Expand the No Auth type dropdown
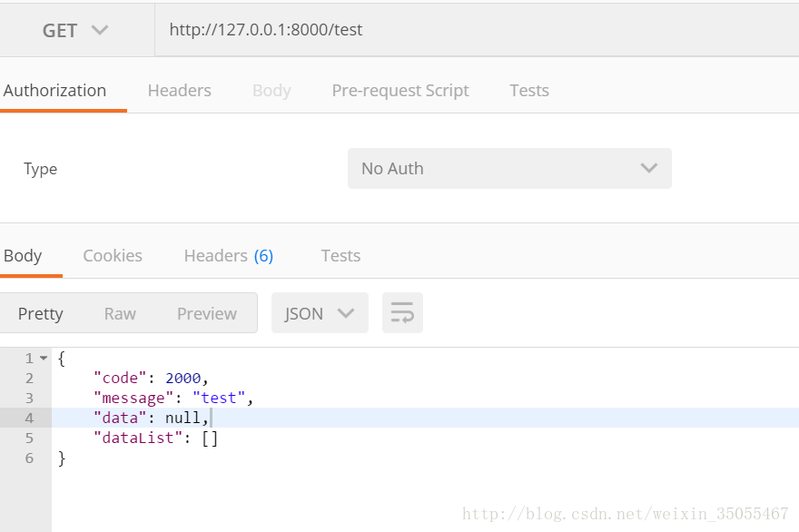This screenshot has width=799, height=532. tap(509, 168)
